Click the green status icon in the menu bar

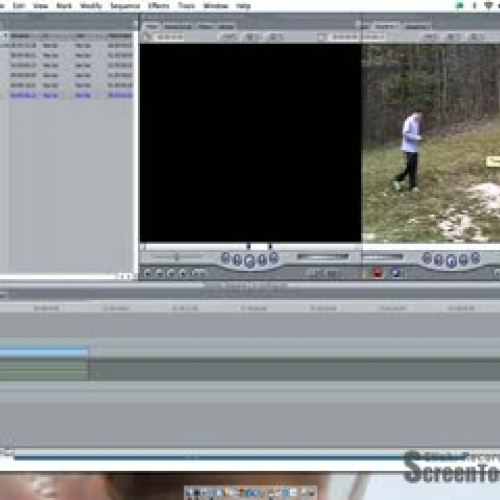[x=460, y=6]
